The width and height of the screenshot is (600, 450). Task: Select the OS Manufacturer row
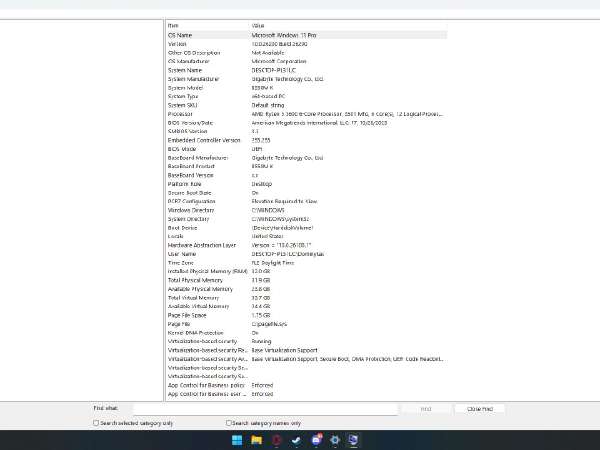(x=307, y=61)
